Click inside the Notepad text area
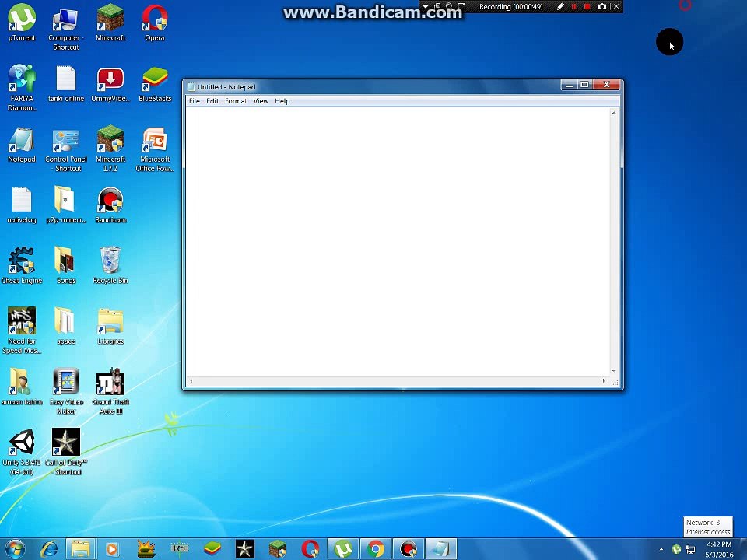The width and height of the screenshot is (747, 560). click(398, 242)
